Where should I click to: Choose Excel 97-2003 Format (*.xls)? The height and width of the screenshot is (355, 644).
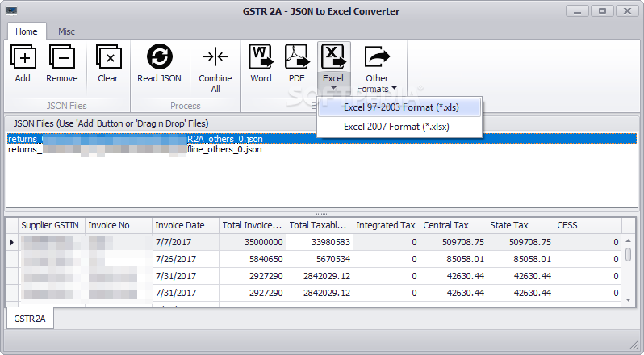click(x=399, y=107)
